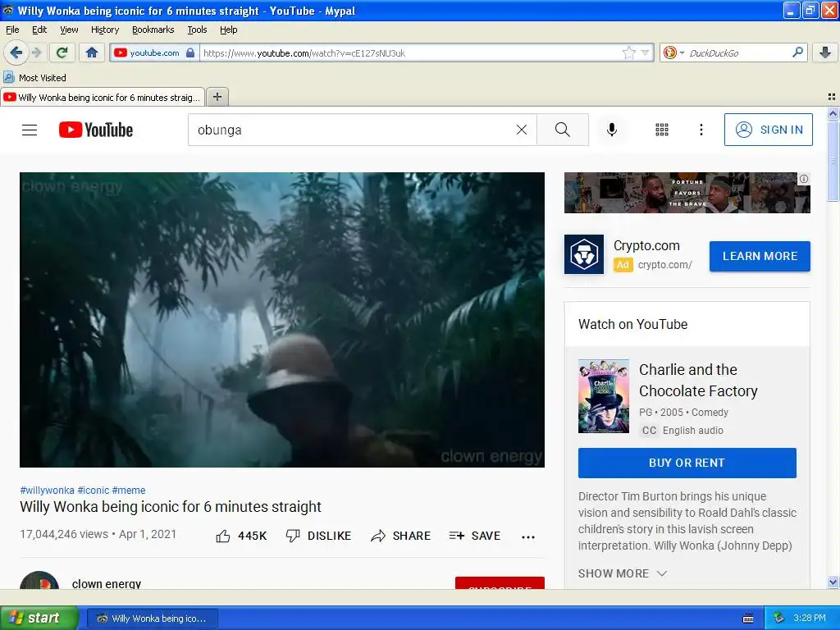Click the clown energy channel avatar

(x=39, y=580)
